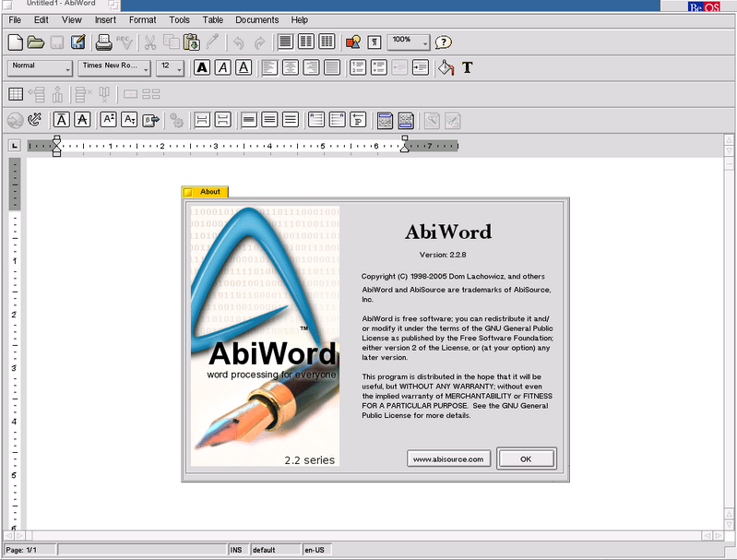Toggle italic text formatting
The width and height of the screenshot is (737, 560).
pyautogui.click(x=222, y=67)
